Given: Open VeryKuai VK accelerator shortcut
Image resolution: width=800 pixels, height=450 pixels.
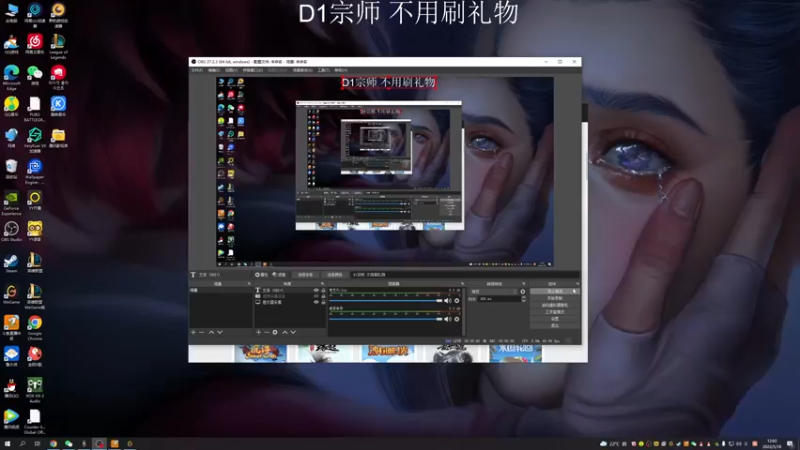Looking at the screenshot, I should coord(35,140).
